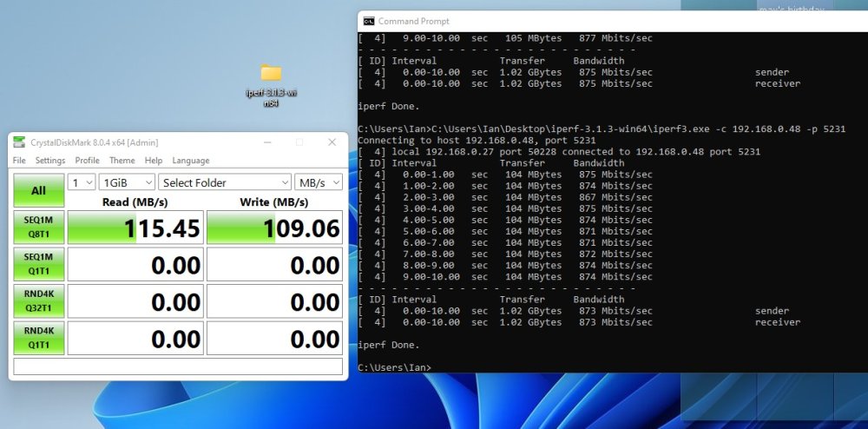Open the Language menu in CrystalDiskMark
The height and width of the screenshot is (429, 868).
pos(190,161)
